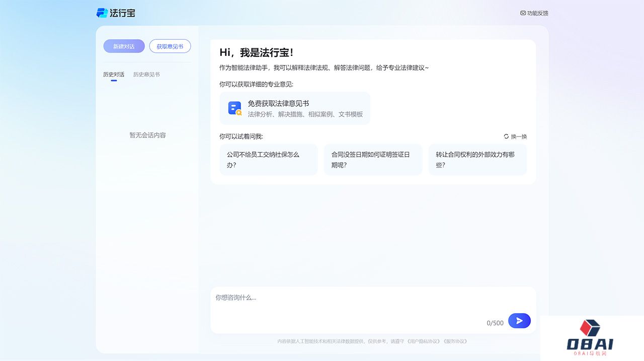Click the envelope icon beside 功能反馈

coord(523,13)
